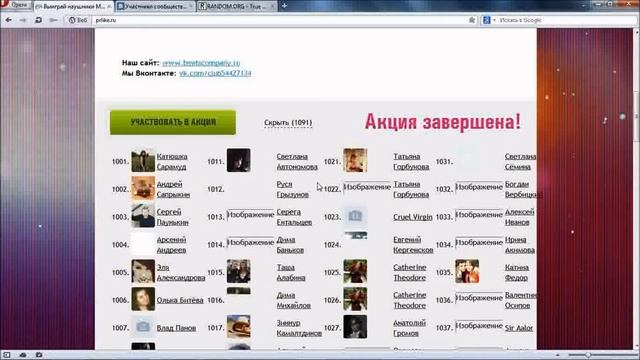Click avatar thumbnail of participant 1017

239,327
